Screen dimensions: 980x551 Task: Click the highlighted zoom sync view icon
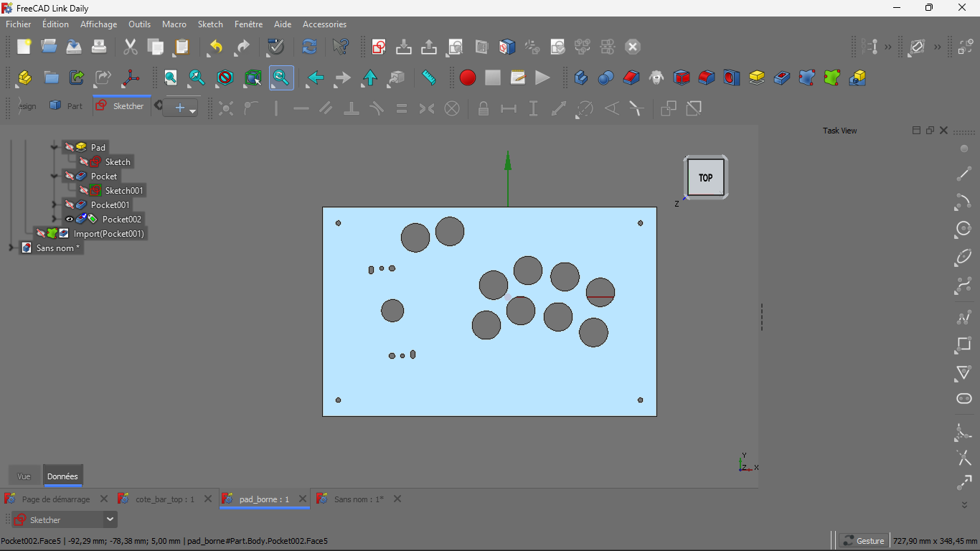click(281, 77)
